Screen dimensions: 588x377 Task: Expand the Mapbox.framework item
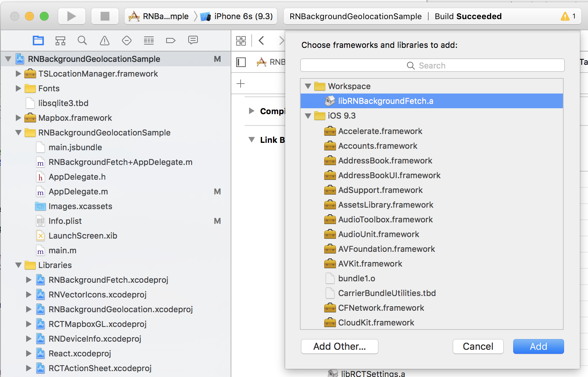tap(18, 118)
